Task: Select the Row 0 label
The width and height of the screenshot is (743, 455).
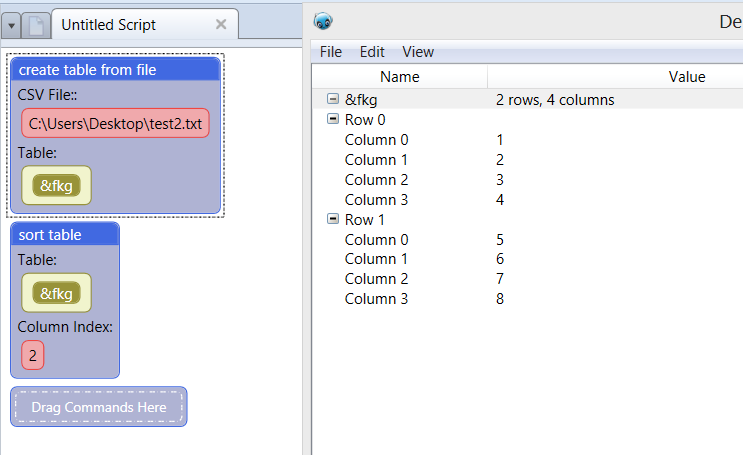Action: (x=365, y=120)
